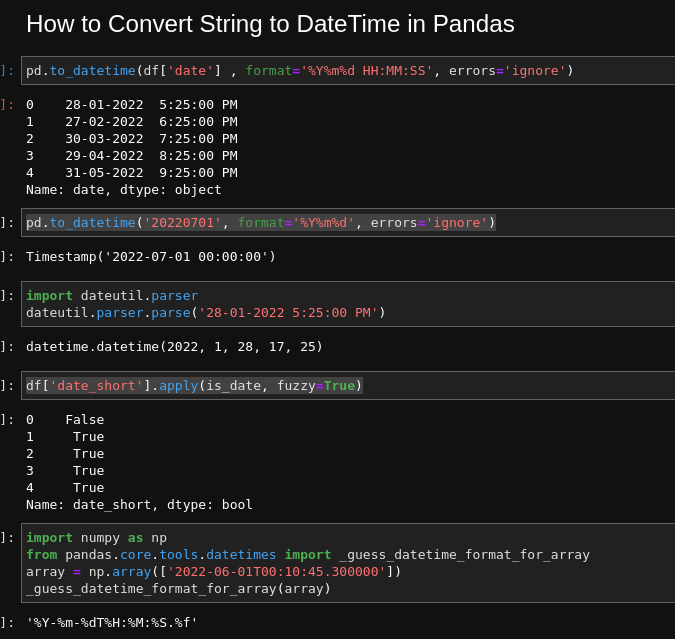Select the import dateutil.parser cell
The height and width of the screenshot is (639, 675).
tap(348, 304)
